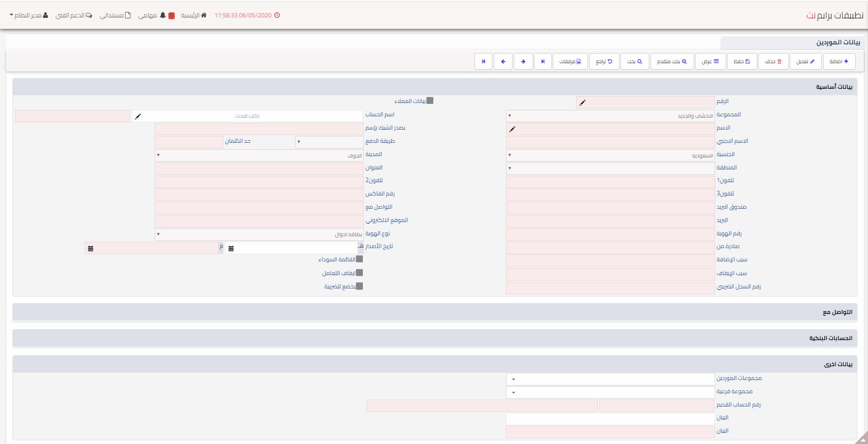Check the القائمة السوداء checkbox
The width and height of the screenshot is (868, 444).
(359, 259)
